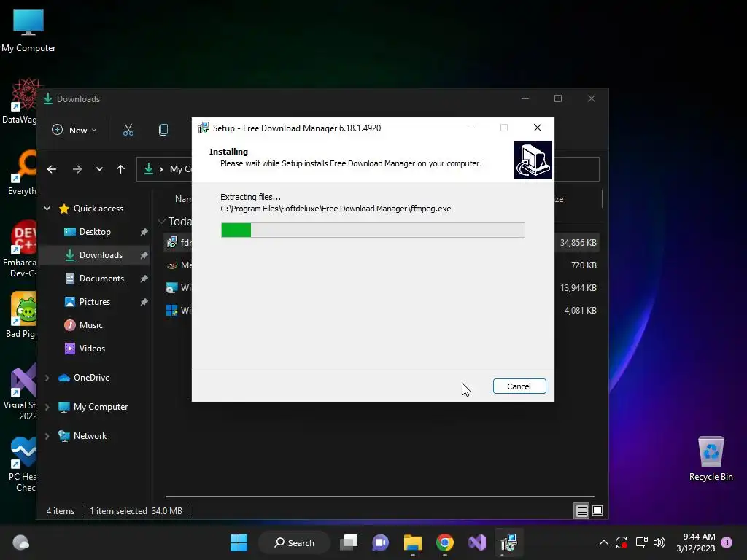Click the setup icon in installer title bar
Screen dimensions: 747x560
pos(204,128)
